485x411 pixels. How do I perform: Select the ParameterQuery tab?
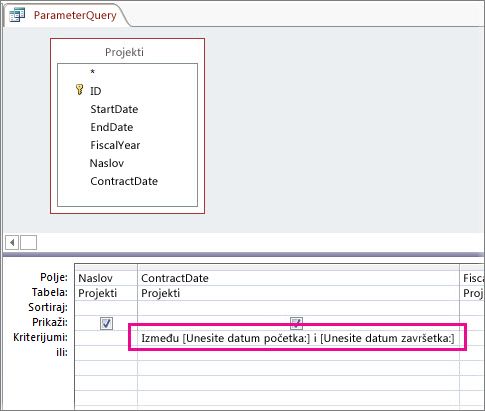click(67, 15)
